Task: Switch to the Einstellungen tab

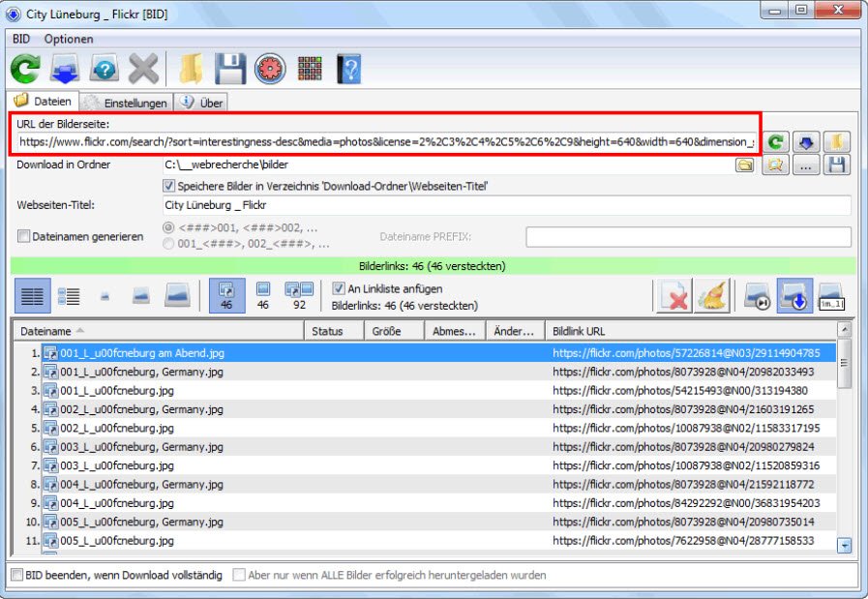Action: click(x=126, y=103)
